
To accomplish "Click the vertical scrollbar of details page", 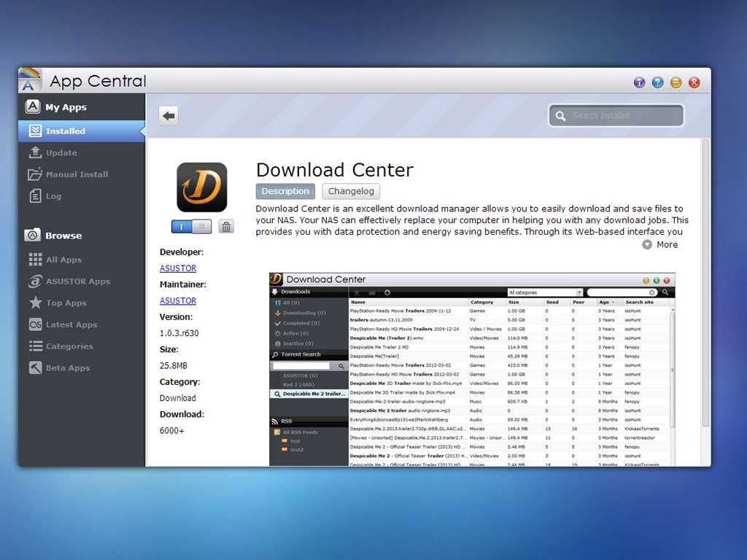I will point(705,284).
